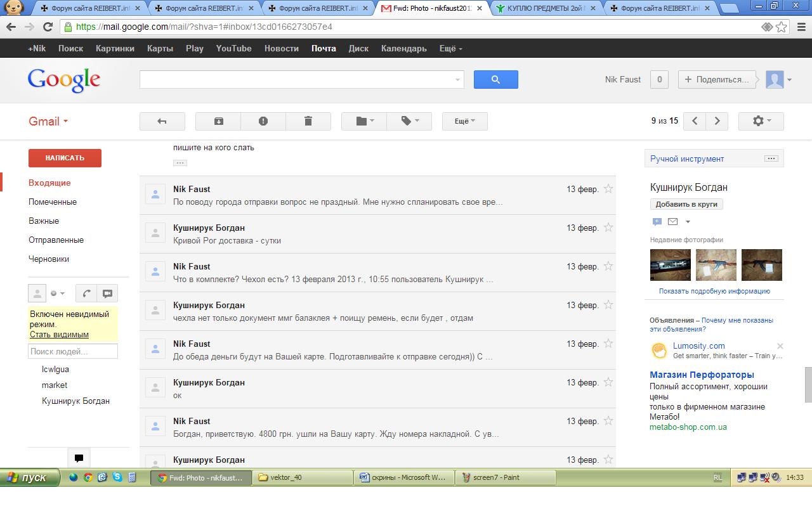Star the message "До обеда деньги будут"
This screenshot has height=523, width=812.
point(608,344)
